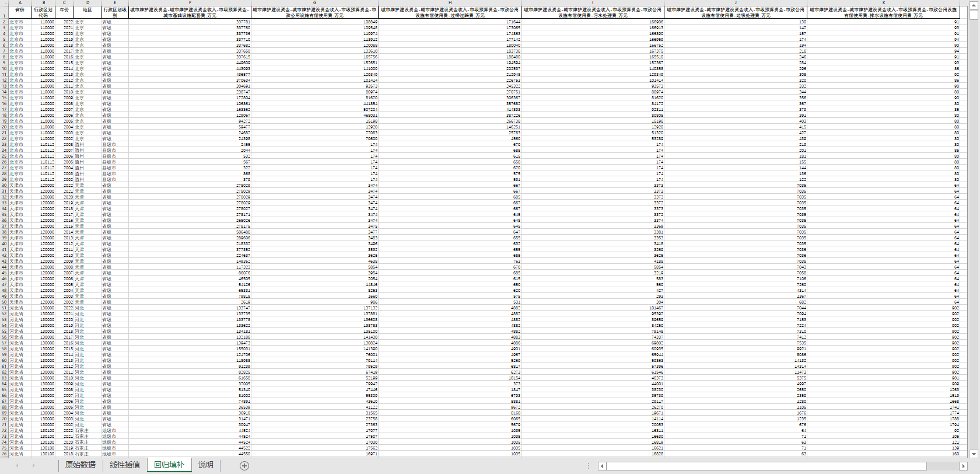The image size is (980, 474).
Task: Add a new sheet with the plus icon
Action: pos(244,465)
